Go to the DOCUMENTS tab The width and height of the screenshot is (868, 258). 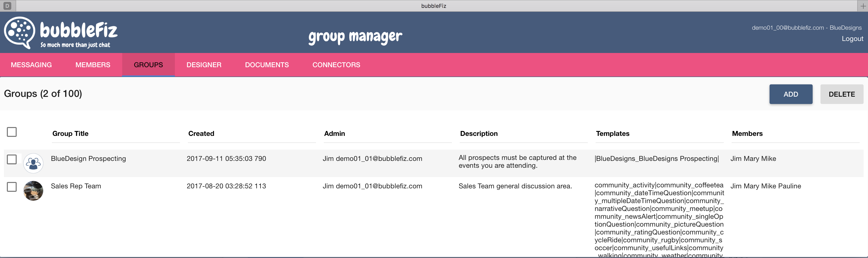coord(267,65)
